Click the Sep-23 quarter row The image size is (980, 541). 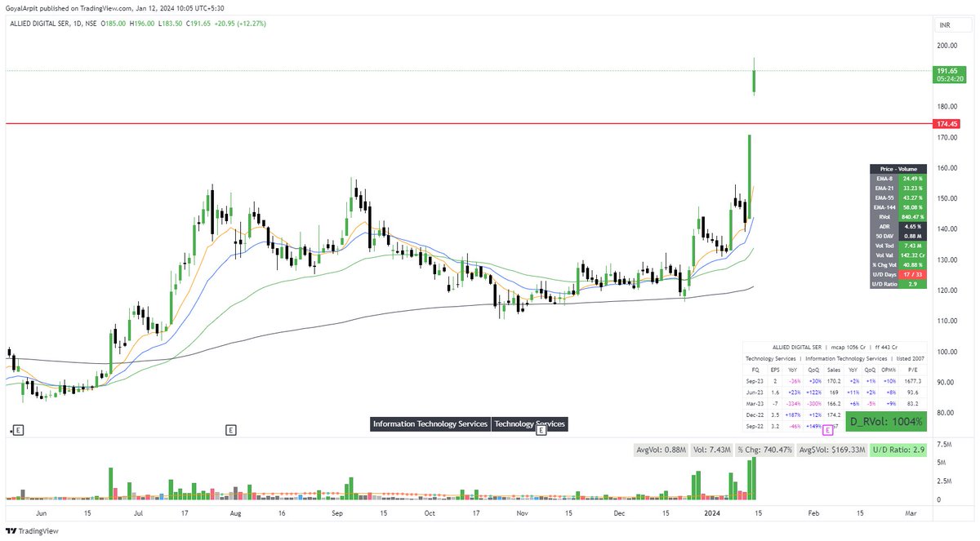pos(835,380)
